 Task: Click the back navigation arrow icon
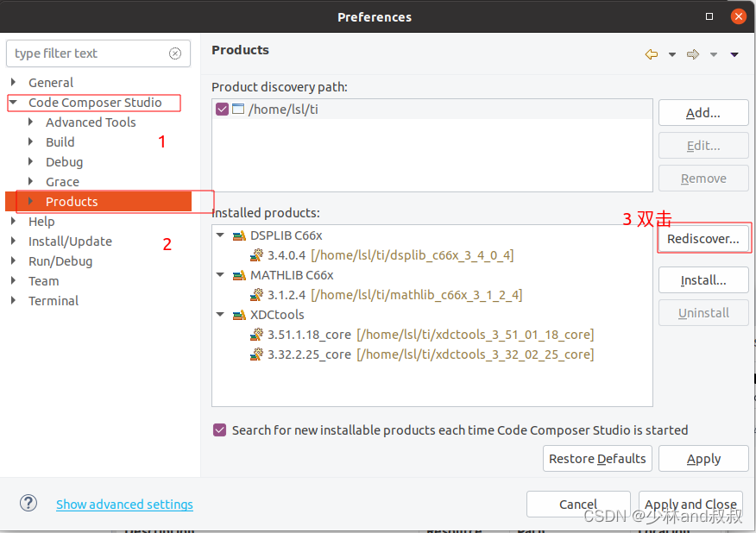click(x=652, y=54)
